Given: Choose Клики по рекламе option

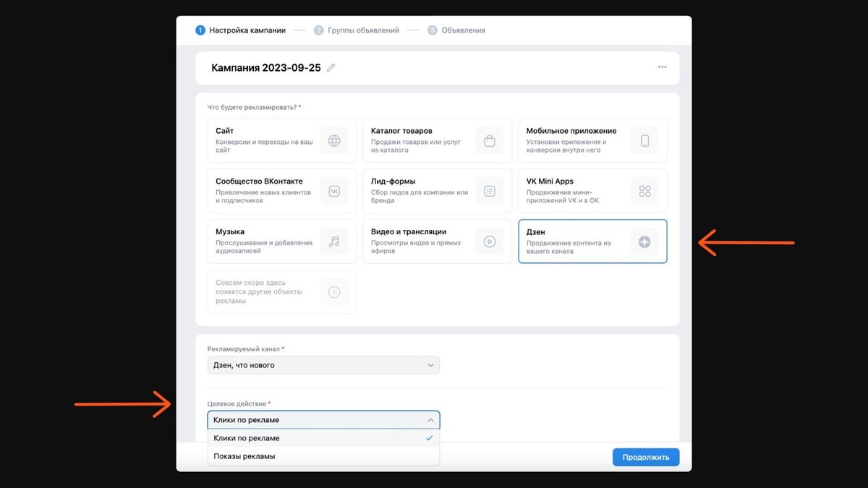Looking at the screenshot, I should [323, 438].
